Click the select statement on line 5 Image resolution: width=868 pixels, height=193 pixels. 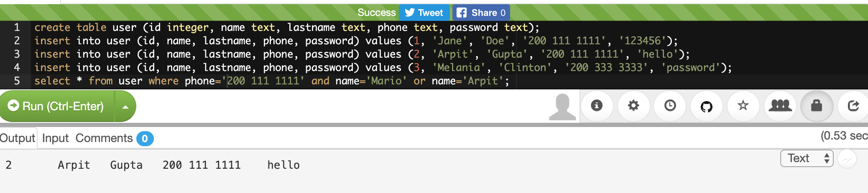pyautogui.click(x=272, y=81)
